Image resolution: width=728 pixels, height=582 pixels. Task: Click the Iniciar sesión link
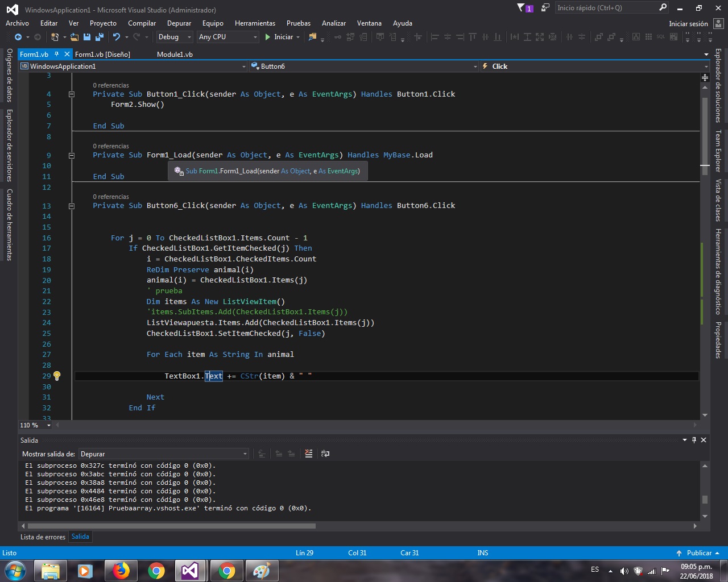[688, 24]
